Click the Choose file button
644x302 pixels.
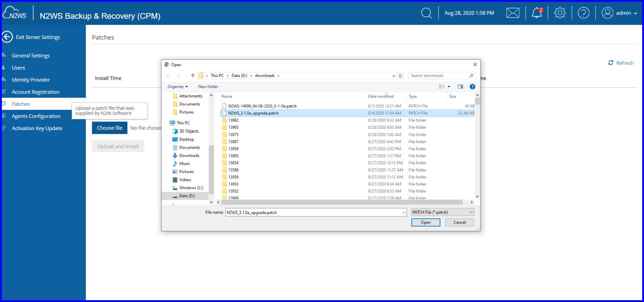[109, 128]
